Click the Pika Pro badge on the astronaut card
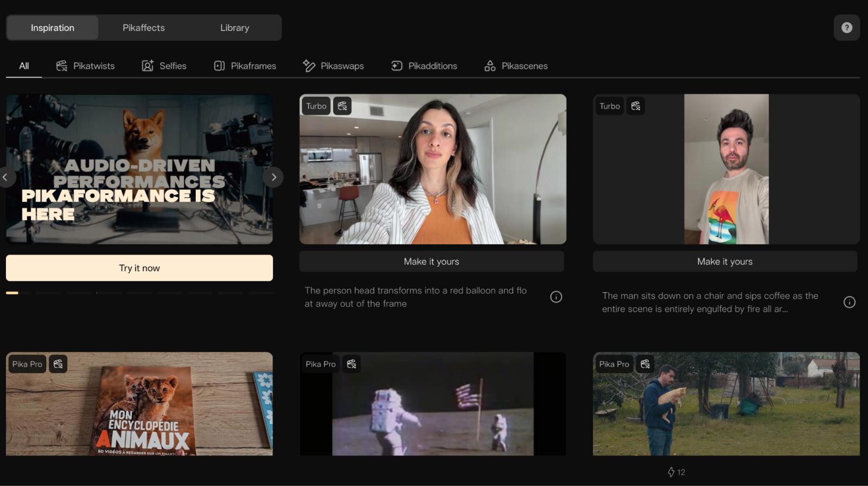Image resolution: width=868 pixels, height=486 pixels. point(321,364)
